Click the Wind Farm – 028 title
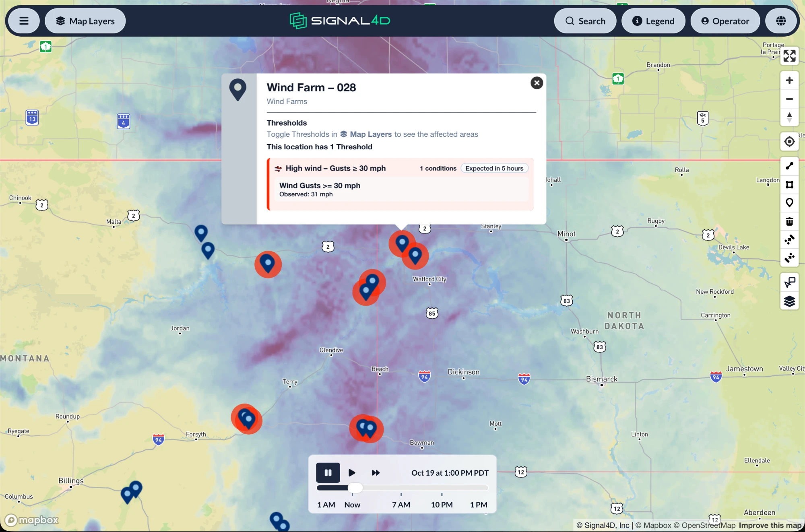Viewport: 805px width, 532px height. [311, 87]
